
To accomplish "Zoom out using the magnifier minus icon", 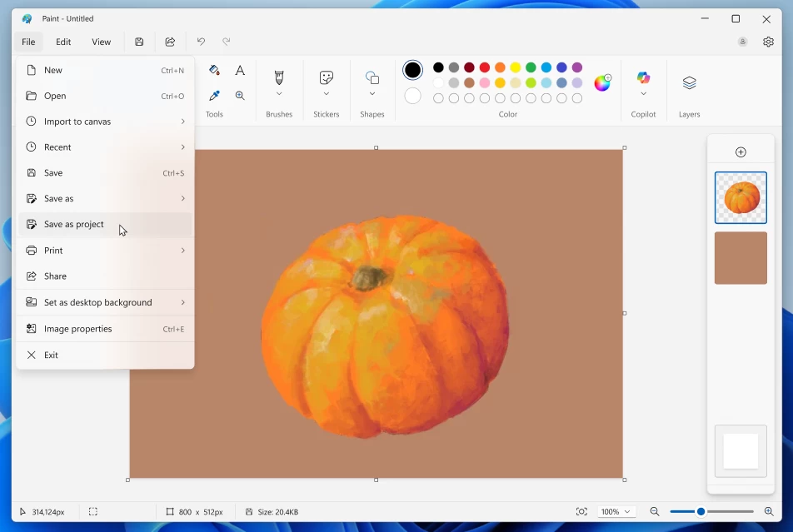I will click(655, 511).
